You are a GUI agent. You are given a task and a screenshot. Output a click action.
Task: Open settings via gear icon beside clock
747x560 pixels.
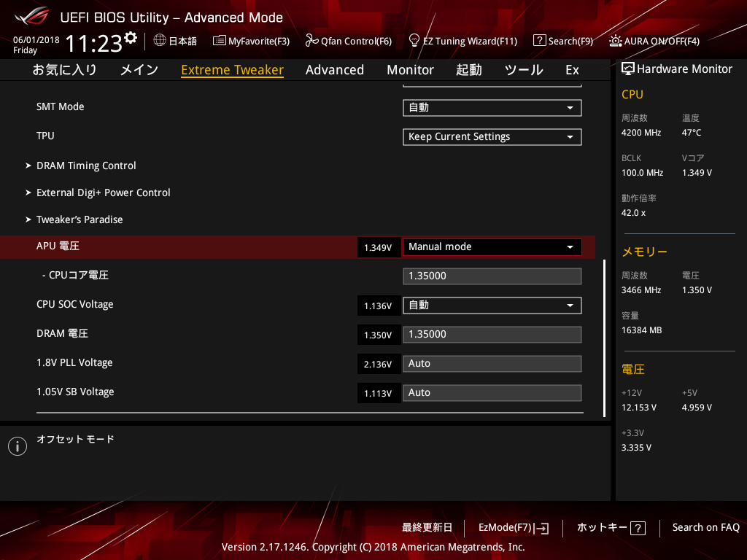(130, 37)
